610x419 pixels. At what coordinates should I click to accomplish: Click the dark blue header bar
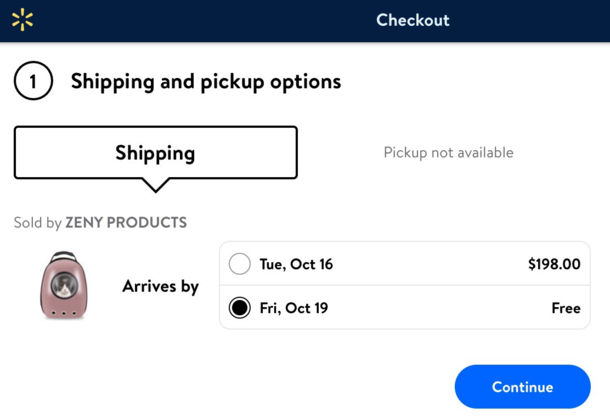pos(305,21)
